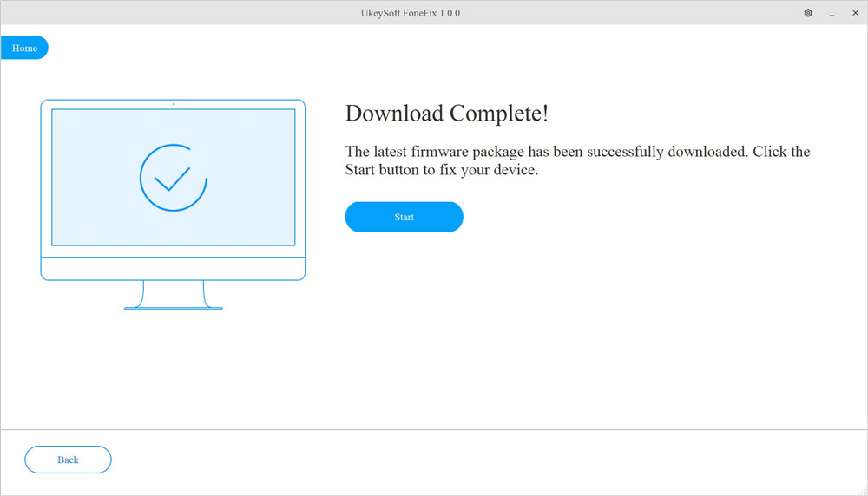Viewport: 868px width, 496px height.
Task: Click the firmware package downloaded message
Action: point(577,160)
